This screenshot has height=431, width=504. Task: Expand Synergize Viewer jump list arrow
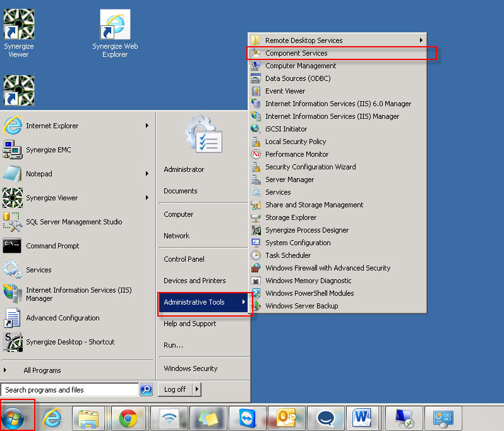click(x=147, y=197)
